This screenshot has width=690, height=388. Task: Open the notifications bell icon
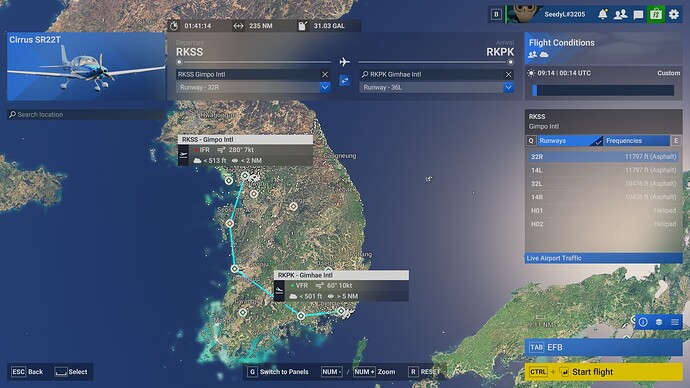pos(602,14)
